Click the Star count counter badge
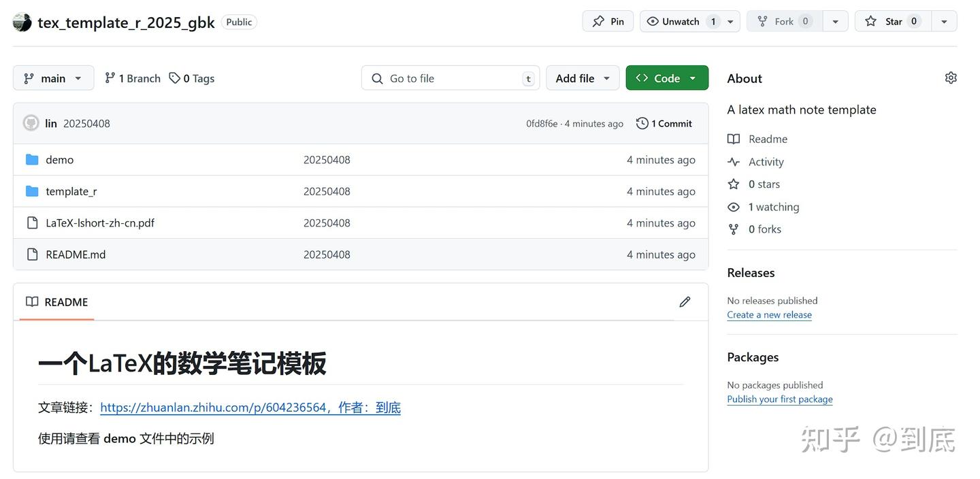This screenshot has width=980, height=479. (x=913, y=20)
